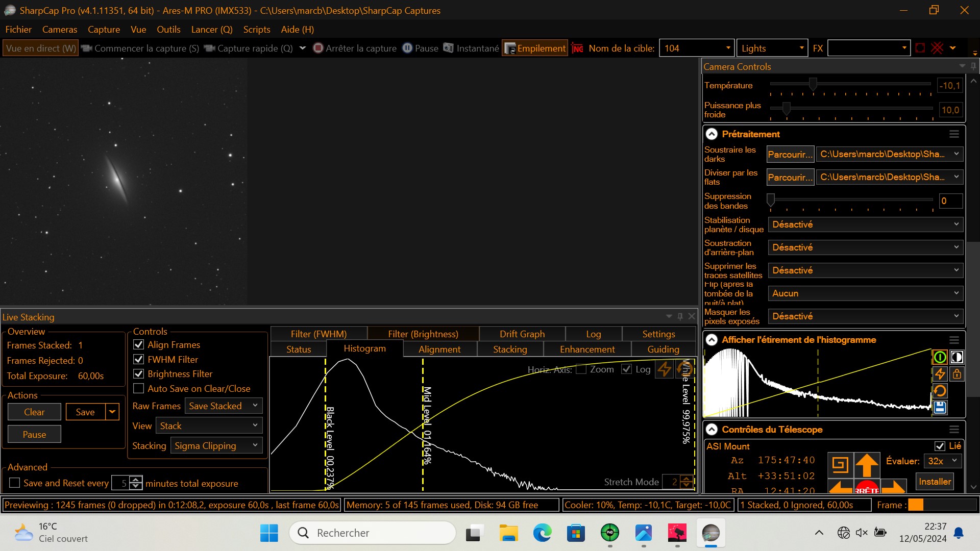The width and height of the screenshot is (980, 551).
Task: Click the spiral search icon in telescope controls
Action: (840, 464)
